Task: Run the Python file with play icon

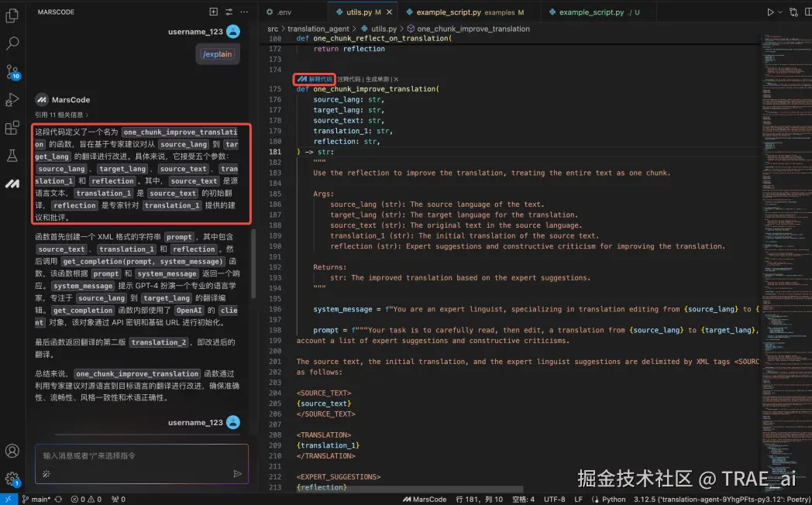Action: (770, 12)
